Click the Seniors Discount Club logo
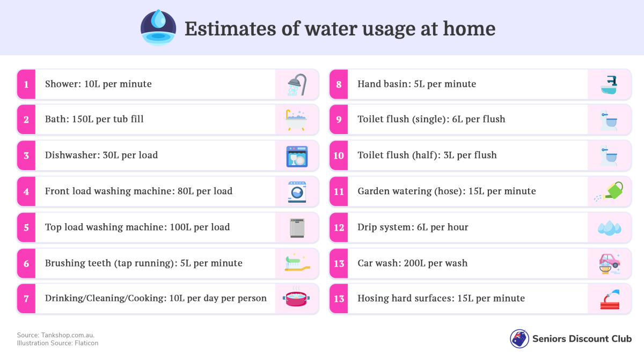 pyautogui.click(x=519, y=339)
